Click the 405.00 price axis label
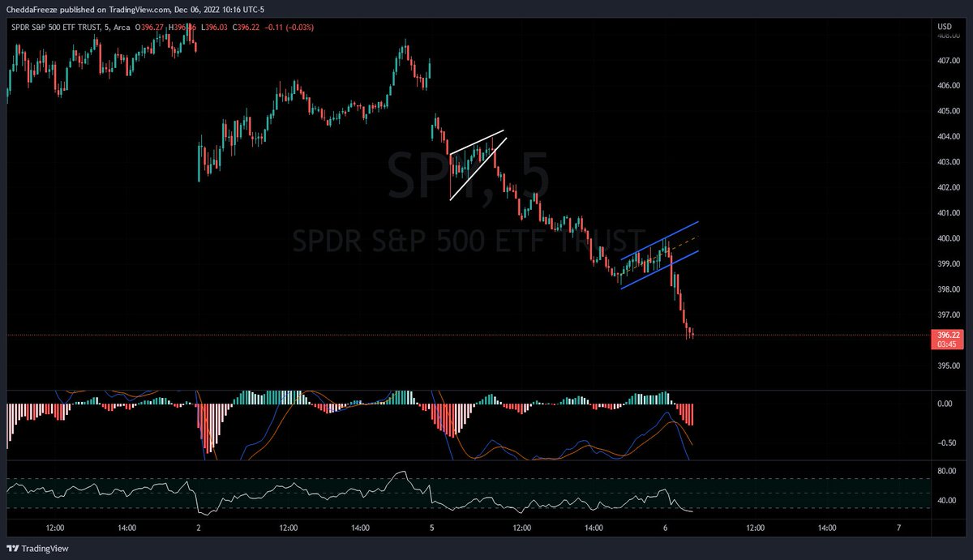This screenshot has width=973, height=560. coord(949,111)
